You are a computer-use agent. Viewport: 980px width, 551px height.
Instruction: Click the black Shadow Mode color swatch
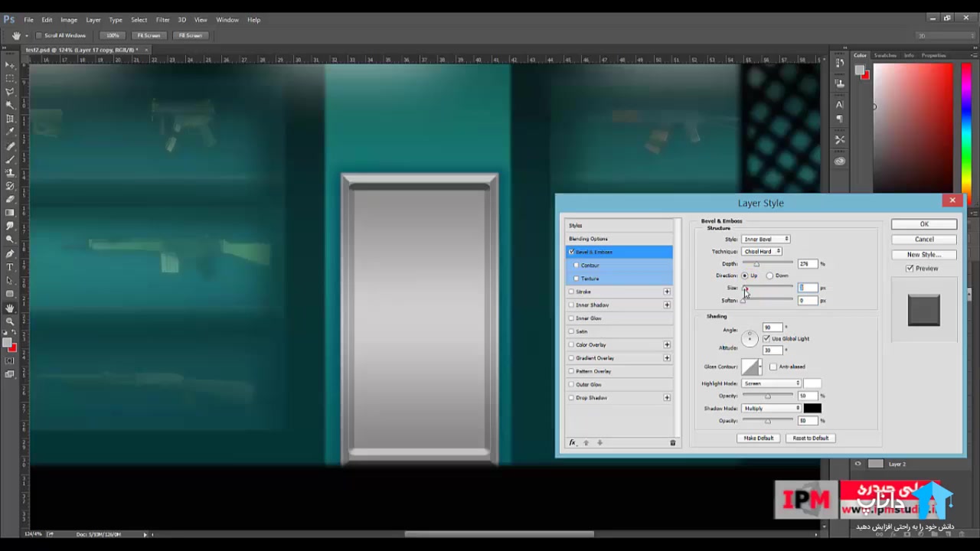click(812, 409)
